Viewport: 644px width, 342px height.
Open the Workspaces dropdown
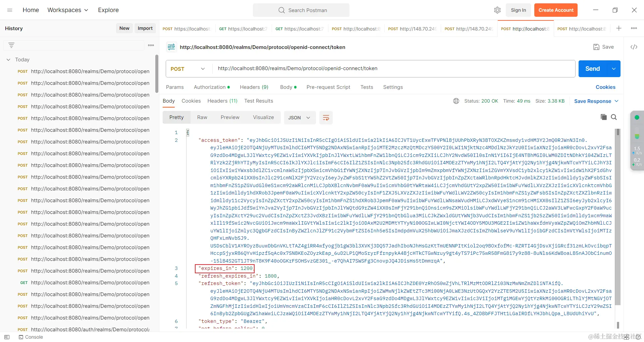click(x=68, y=10)
